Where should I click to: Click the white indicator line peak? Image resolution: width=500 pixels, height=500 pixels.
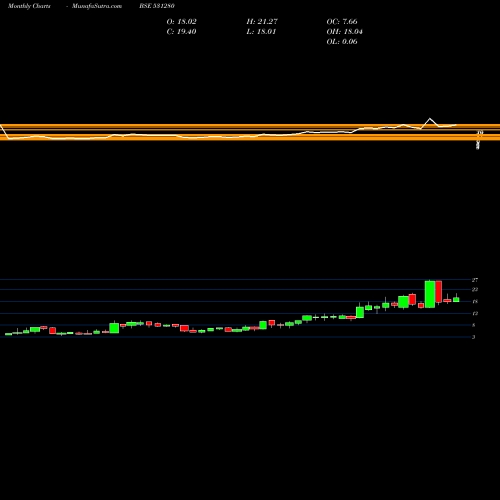click(x=430, y=119)
